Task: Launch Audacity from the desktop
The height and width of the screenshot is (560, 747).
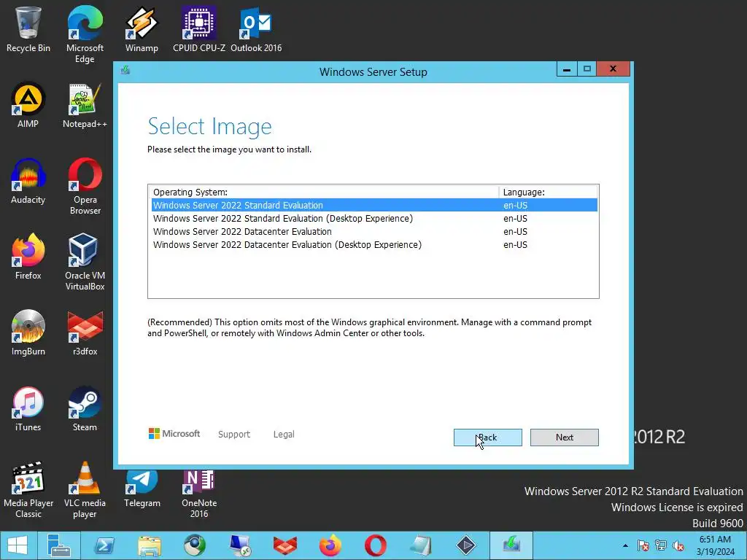Action: pos(28,182)
